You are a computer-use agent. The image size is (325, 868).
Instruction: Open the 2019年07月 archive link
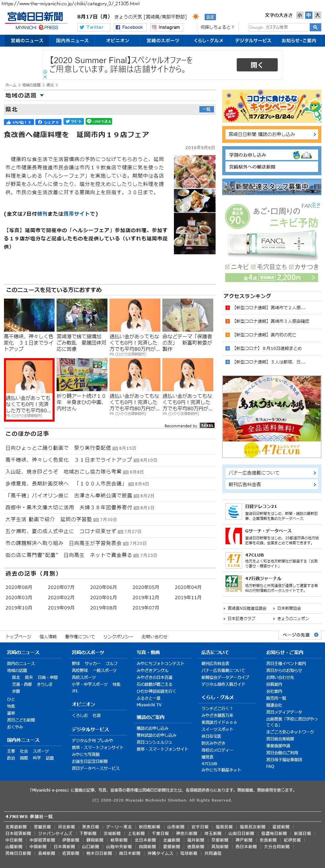click(x=146, y=608)
